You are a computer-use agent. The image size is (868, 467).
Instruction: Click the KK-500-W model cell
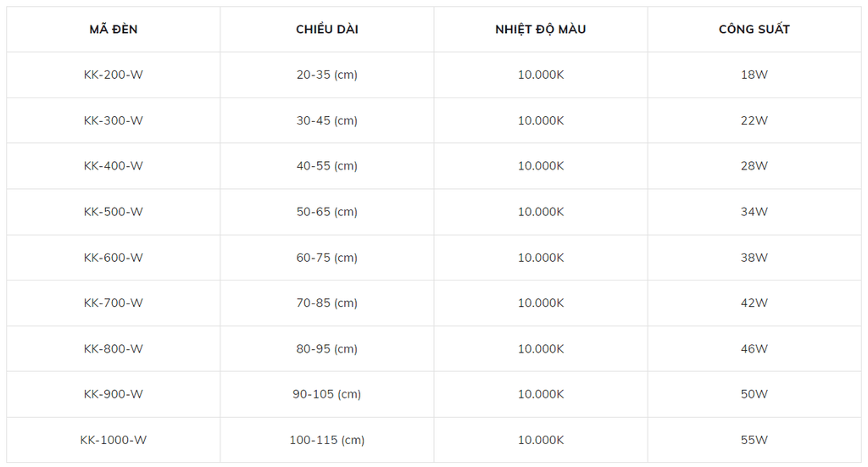pyautogui.click(x=114, y=212)
